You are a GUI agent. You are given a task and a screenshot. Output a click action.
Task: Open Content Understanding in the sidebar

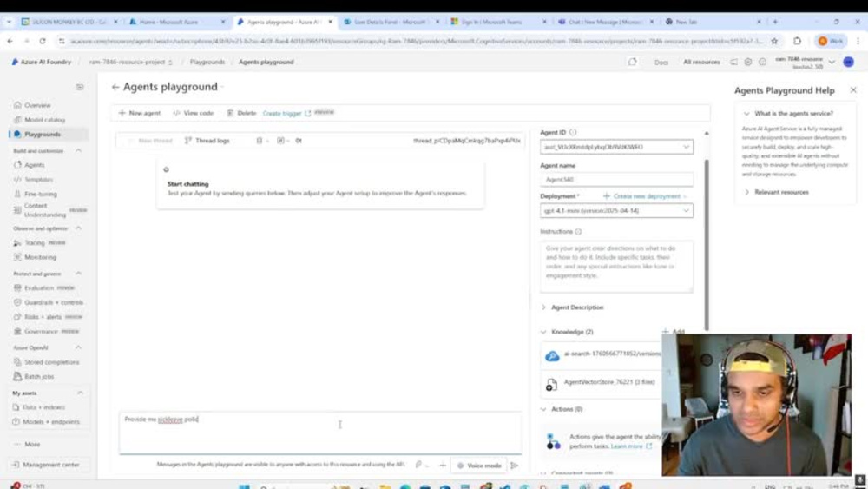(x=44, y=210)
